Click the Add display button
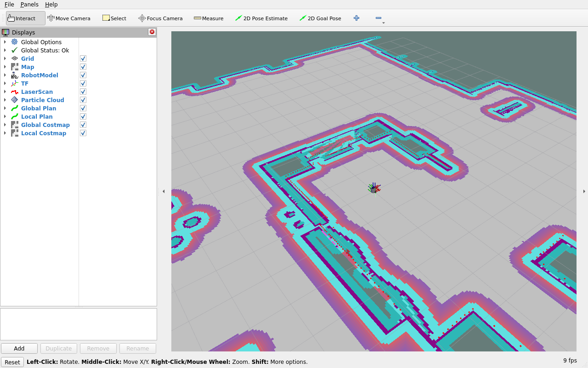This screenshot has width=588, height=368. point(19,348)
